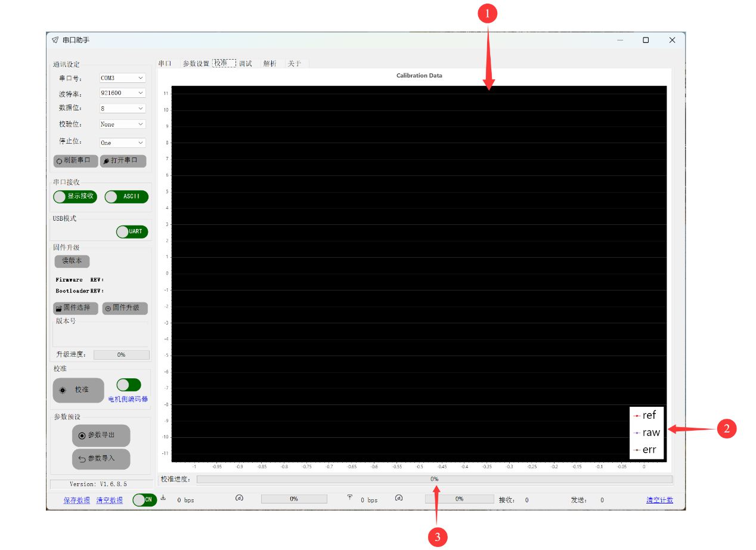Click 参数导入 parameter import button
756x550 pixels.
tap(101, 459)
